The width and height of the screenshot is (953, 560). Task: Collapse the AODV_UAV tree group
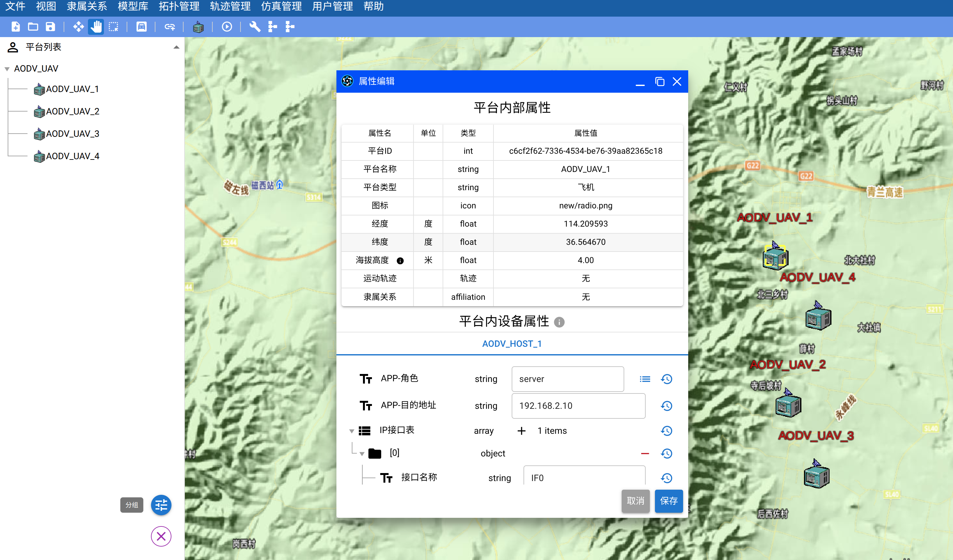point(7,69)
